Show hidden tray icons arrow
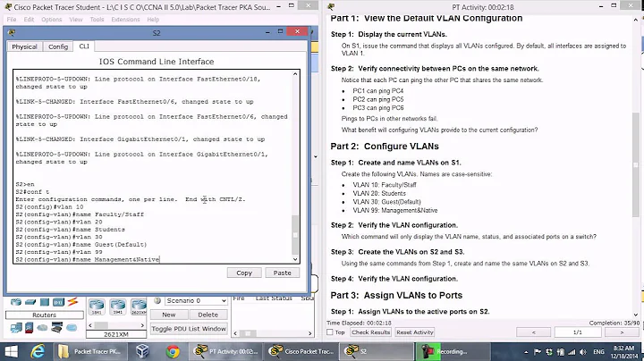 point(526,352)
